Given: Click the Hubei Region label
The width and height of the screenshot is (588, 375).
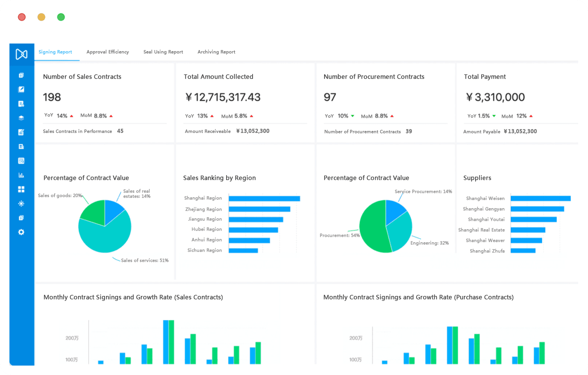Looking at the screenshot, I should [x=207, y=229].
